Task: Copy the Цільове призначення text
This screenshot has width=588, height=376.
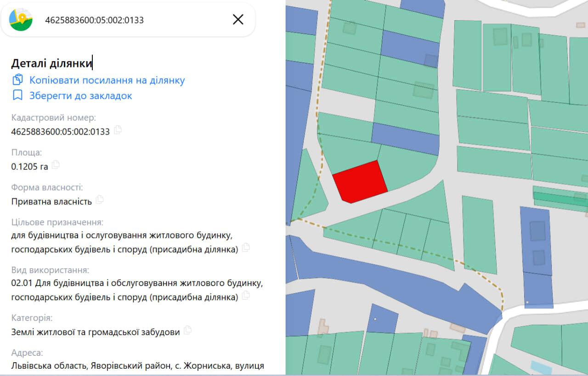Action: click(246, 247)
